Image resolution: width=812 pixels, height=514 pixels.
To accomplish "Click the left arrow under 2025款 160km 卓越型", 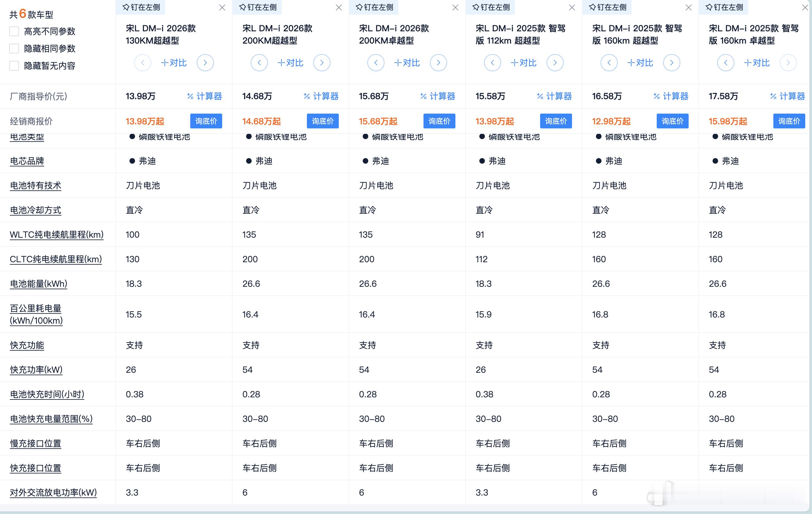I will coord(725,63).
